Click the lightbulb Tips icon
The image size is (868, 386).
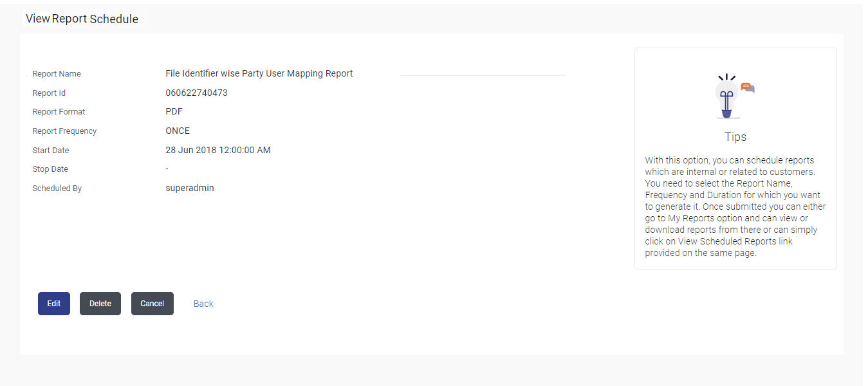point(735,96)
